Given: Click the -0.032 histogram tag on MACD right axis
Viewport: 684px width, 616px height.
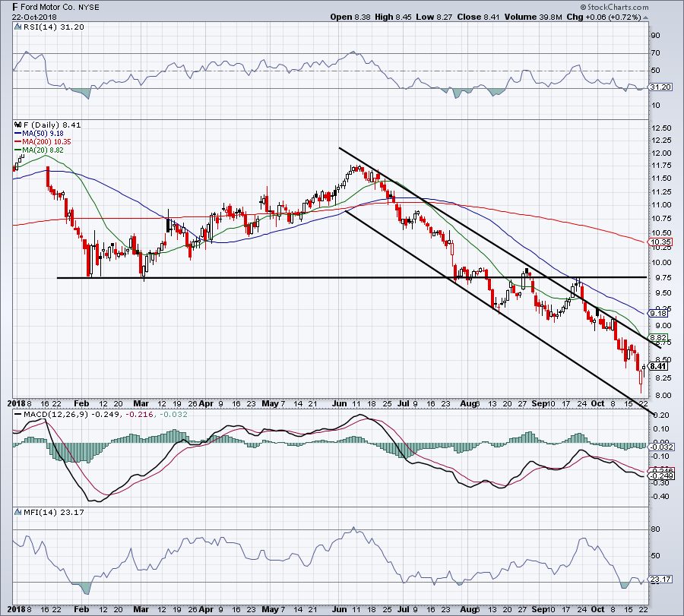Looking at the screenshot, I should tap(661, 447).
